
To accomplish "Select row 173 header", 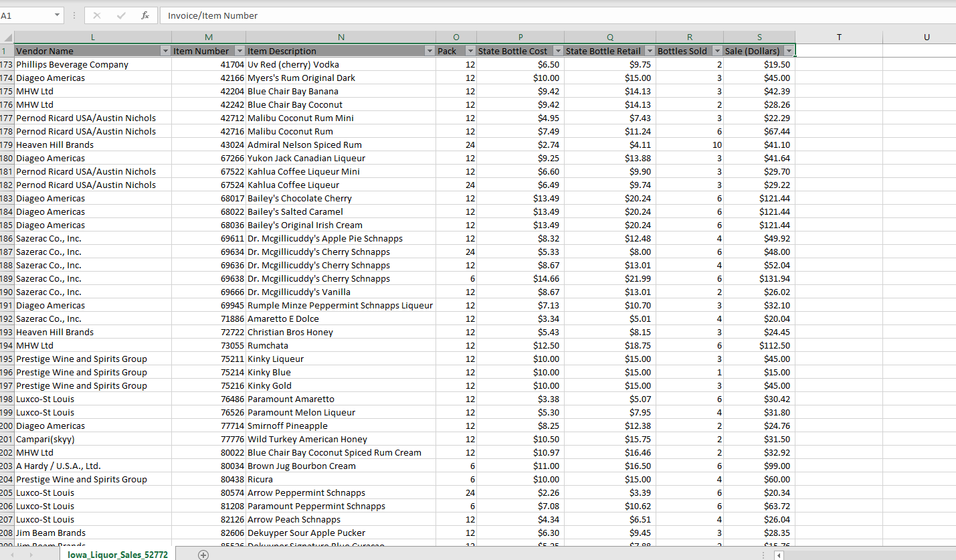I will coord(7,64).
